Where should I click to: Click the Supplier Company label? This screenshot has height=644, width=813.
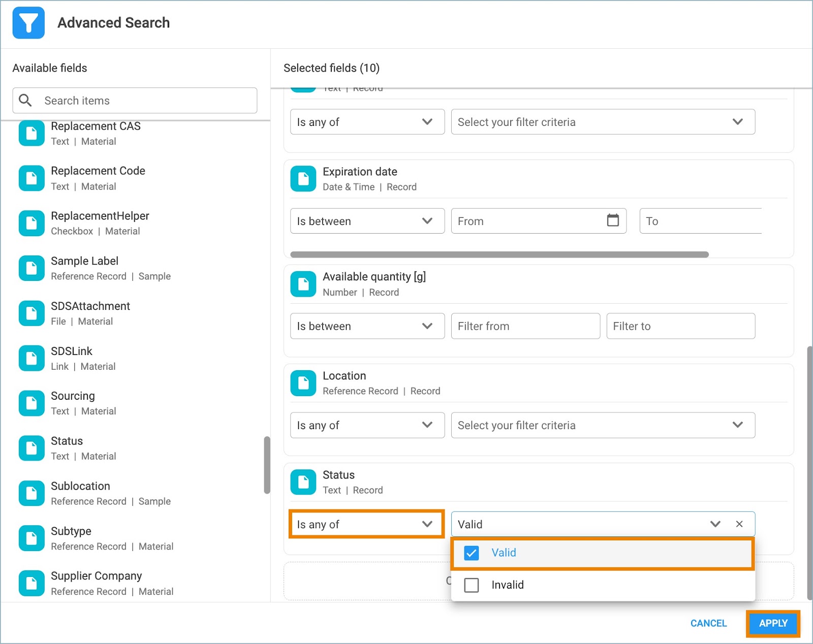click(96, 576)
